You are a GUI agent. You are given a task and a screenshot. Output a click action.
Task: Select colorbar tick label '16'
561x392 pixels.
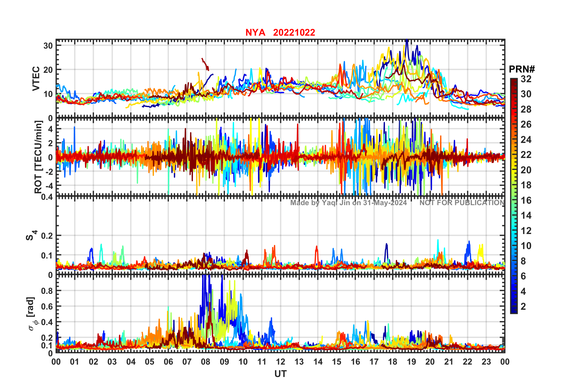click(526, 200)
